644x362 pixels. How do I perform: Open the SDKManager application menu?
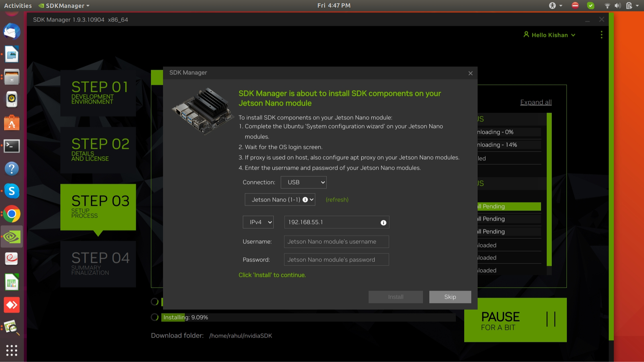coord(64,5)
